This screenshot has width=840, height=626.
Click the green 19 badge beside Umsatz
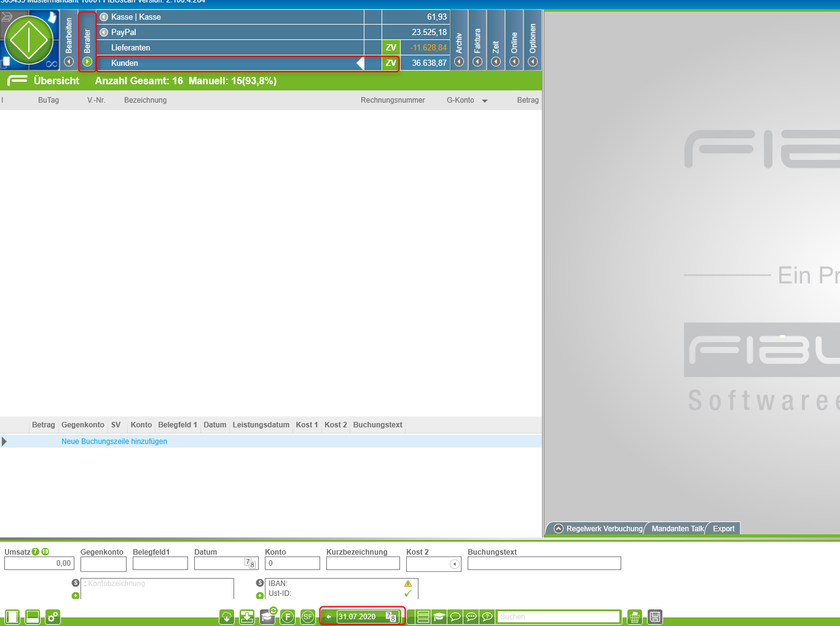(x=45, y=552)
